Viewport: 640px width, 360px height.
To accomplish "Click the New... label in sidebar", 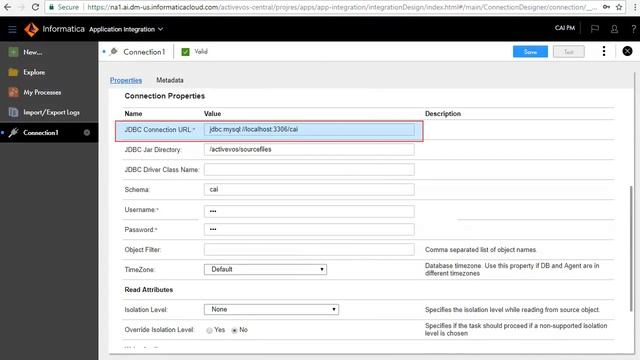I will click(33, 52).
